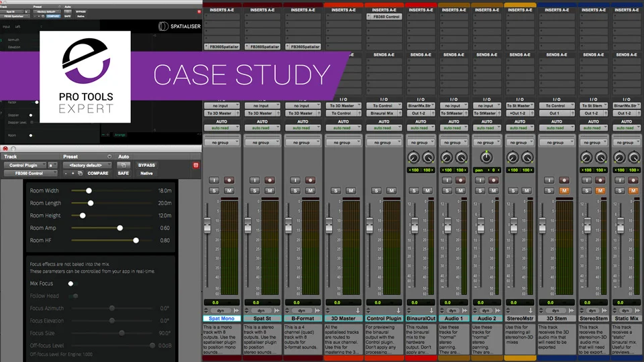Enable input monitoring on B-Format track
This screenshot has width=644, height=362.
295,180
